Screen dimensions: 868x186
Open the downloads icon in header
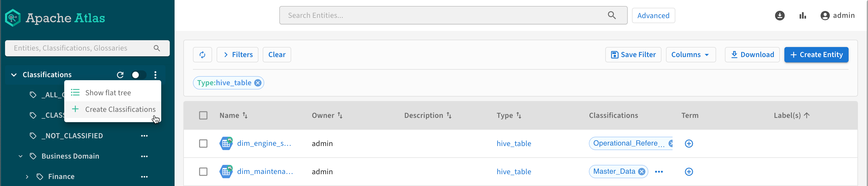(x=779, y=16)
